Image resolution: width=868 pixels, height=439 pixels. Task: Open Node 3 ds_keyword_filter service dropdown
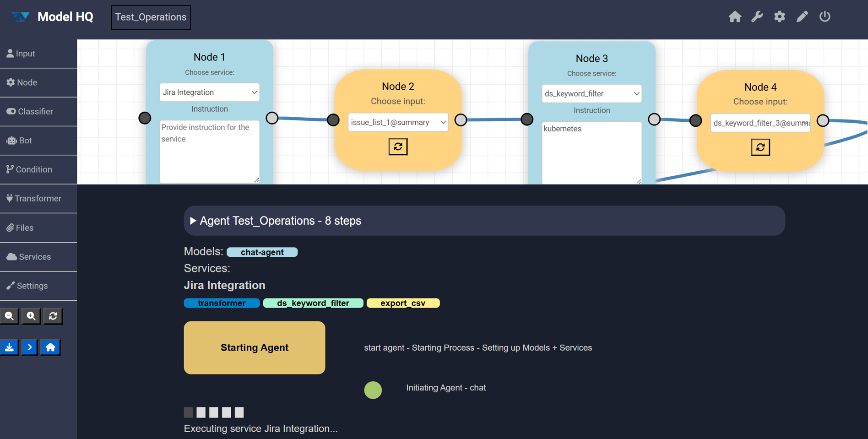[x=591, y=93]
